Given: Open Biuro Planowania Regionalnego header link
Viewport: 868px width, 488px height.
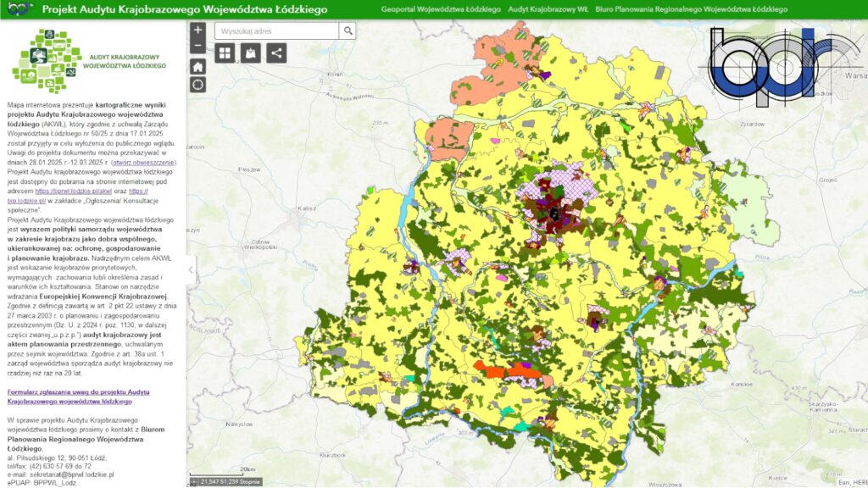Looking at the screenshot, I should click(691, 9).
